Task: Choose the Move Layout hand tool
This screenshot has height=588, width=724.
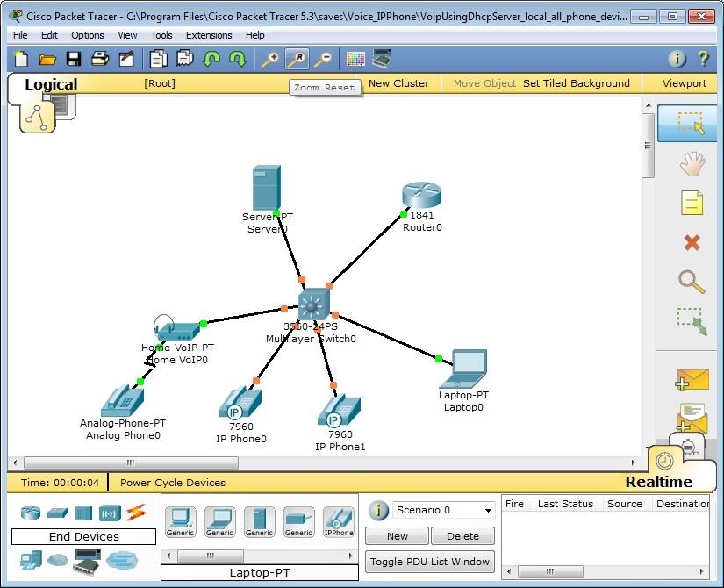Action: (x=692, y=163)
